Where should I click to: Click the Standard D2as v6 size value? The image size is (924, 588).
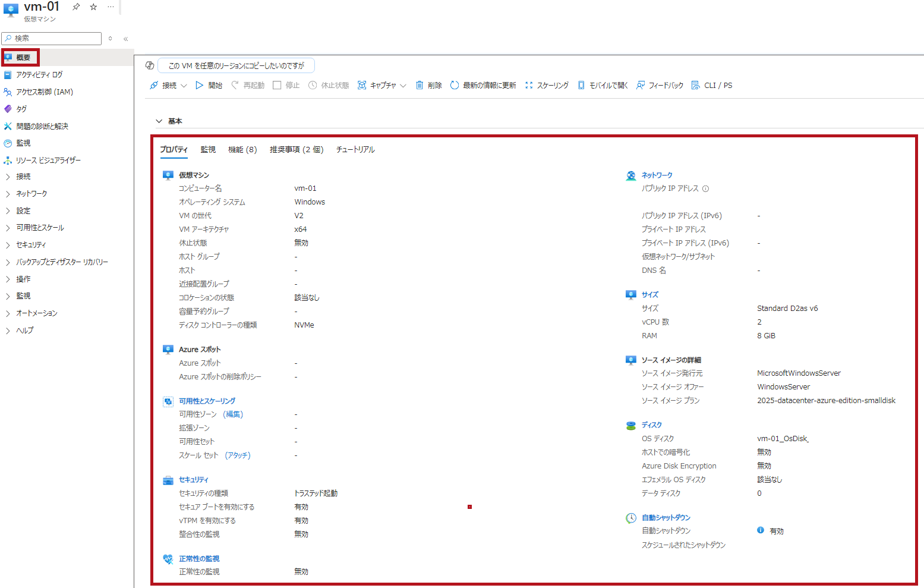(x=787, y=309)
